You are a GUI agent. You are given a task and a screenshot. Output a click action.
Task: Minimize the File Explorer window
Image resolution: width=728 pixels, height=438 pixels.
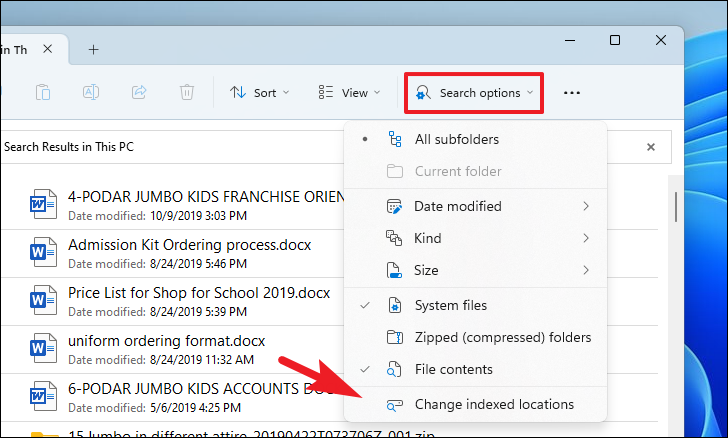pyautogui.click(x=570, y=40)
